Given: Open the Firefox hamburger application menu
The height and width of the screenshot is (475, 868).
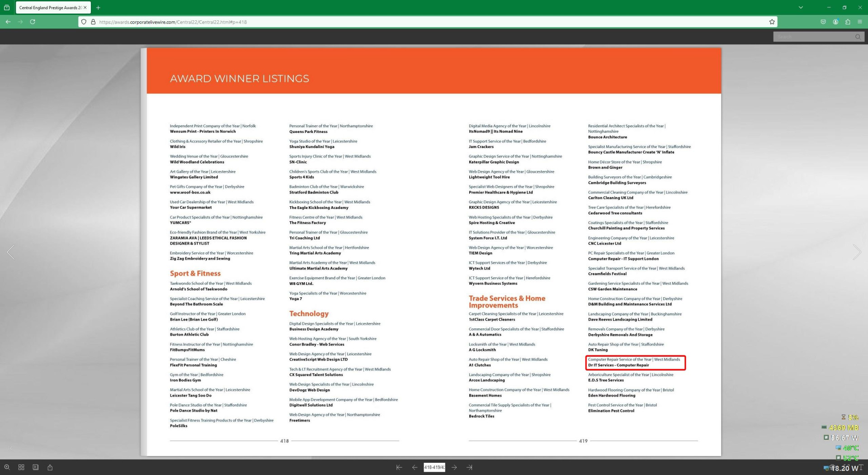Looking at the screenshot, I should (x=859, y=22).
